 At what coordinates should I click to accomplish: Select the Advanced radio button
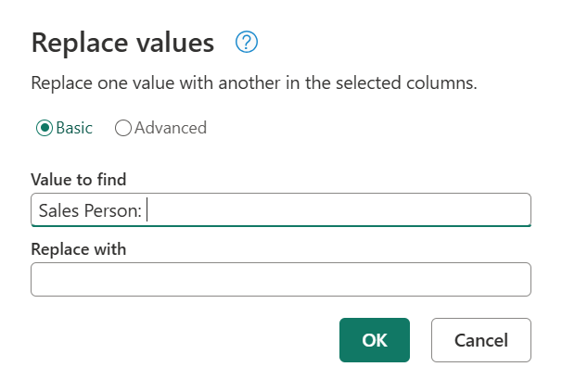(x=123, y=128)
